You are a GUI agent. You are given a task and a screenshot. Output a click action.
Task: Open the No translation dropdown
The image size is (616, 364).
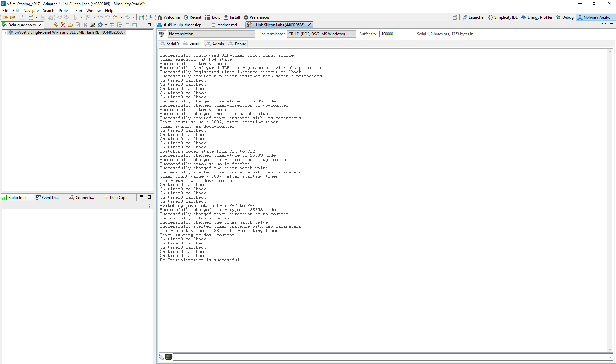pyautogui.click(x=252, y=34)
